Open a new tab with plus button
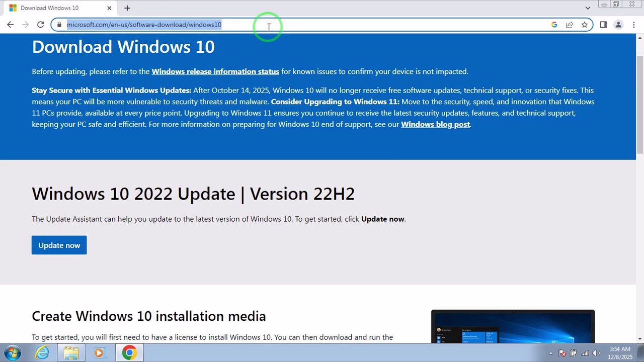 (x=127, y=8)
